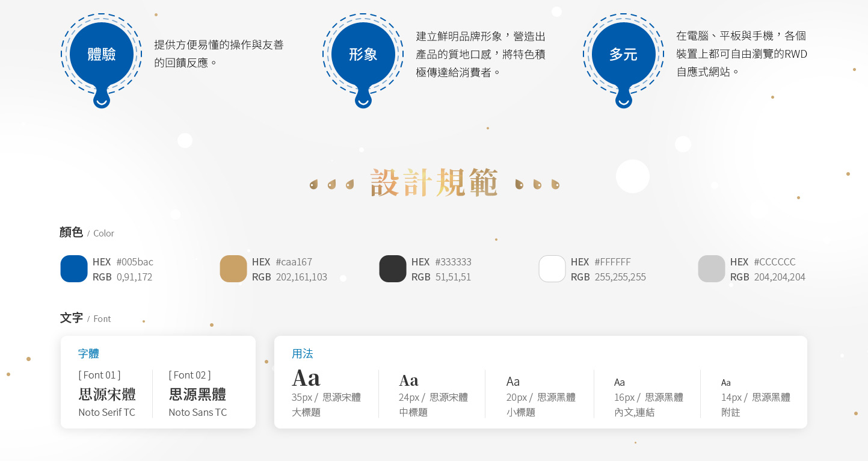Click the 思源黑體 Font 02 name
Viewport: 868px width, 461px height.
(x=197, y=395)
